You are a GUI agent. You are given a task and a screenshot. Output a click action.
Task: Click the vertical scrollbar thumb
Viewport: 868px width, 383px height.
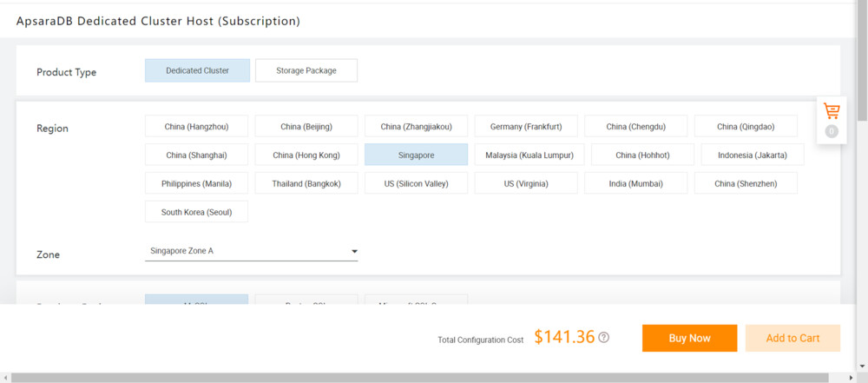click(862, 61)
